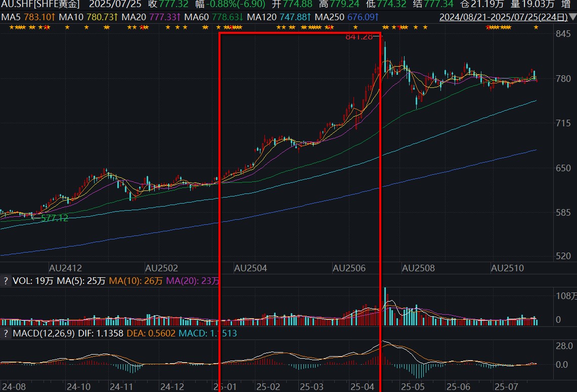
Task: Expand the date range dropdown triangle
Action: [x=572, y=17]
